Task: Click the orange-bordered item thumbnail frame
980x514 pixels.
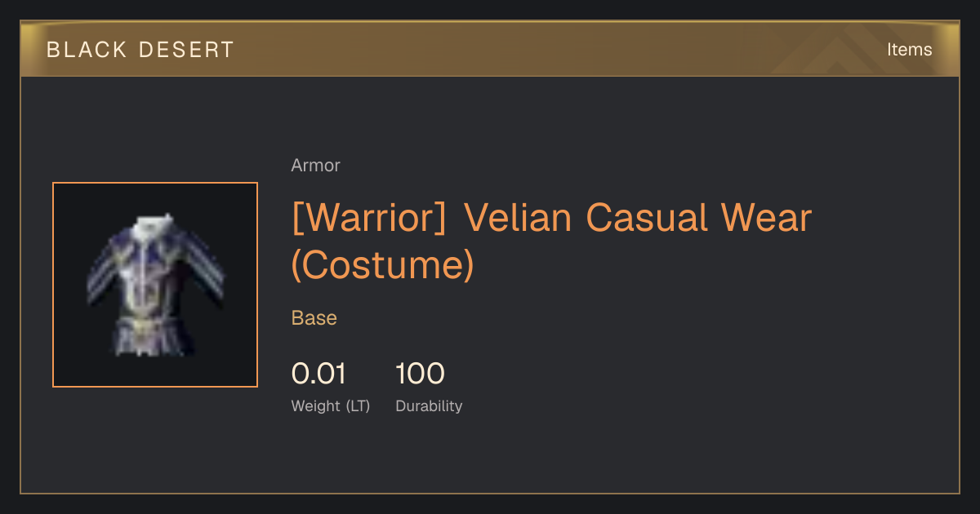Action: tap(155, 285)
